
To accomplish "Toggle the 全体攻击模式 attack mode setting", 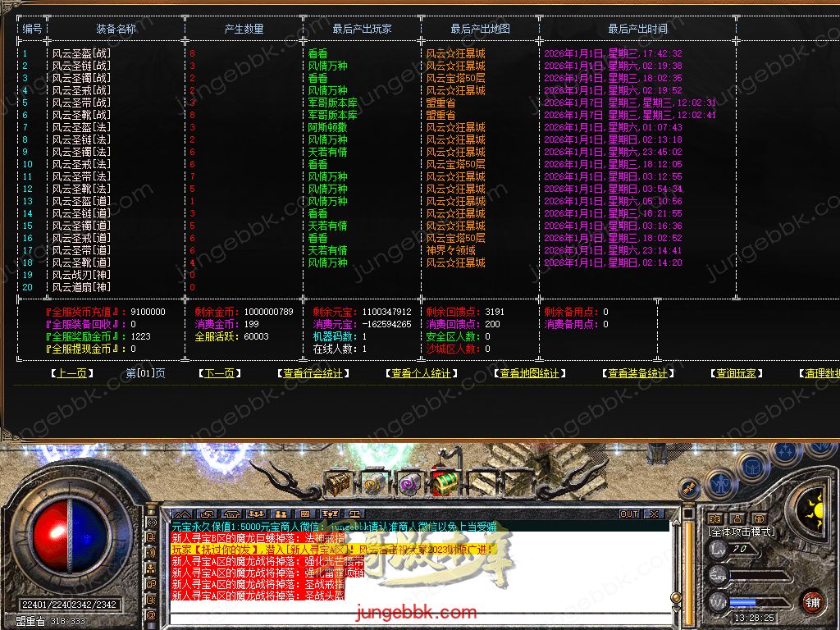I will click(x=741, y=531).
